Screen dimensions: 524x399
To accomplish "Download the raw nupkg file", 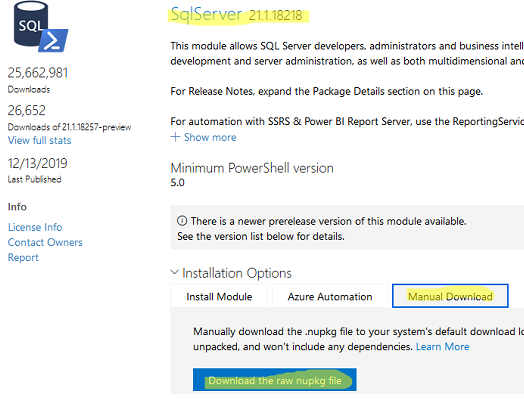I will point(275,380).
